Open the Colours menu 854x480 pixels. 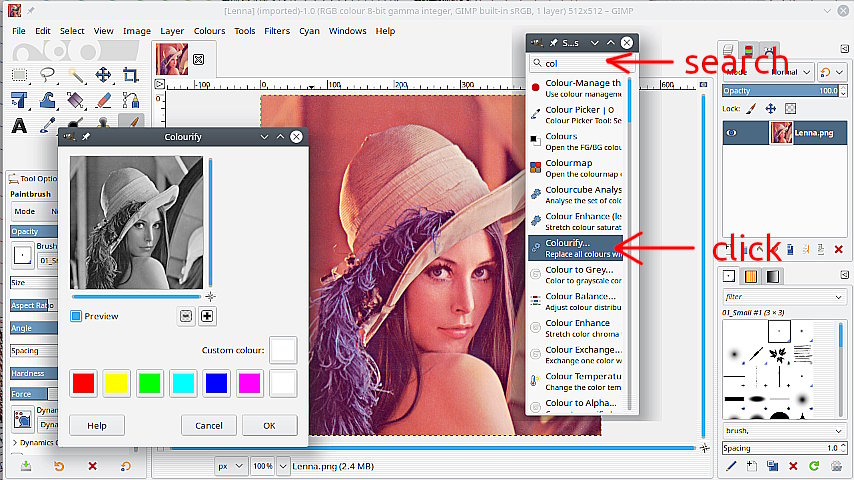[x=209, y=31]
